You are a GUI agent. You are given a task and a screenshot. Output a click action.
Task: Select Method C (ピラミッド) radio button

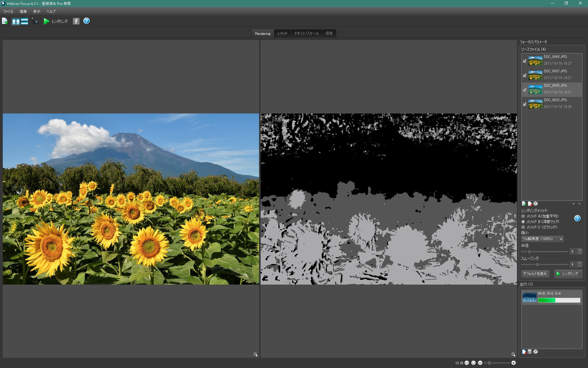point(523,227)
